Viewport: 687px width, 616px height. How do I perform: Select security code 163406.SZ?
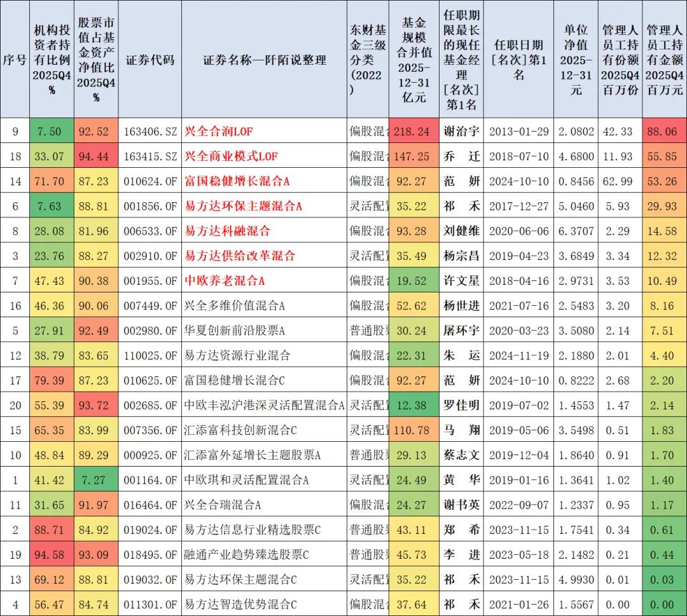(x=150, y=132)
